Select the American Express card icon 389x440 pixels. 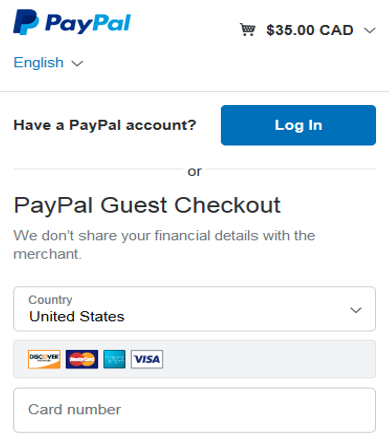pyautogui.click(x=114, y=359)
